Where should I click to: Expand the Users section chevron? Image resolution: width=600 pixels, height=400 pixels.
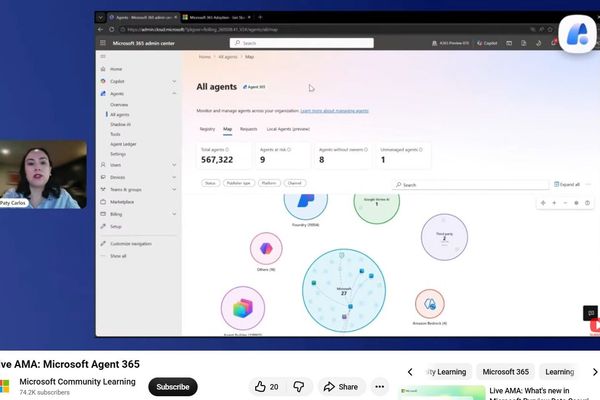point(174,165)
